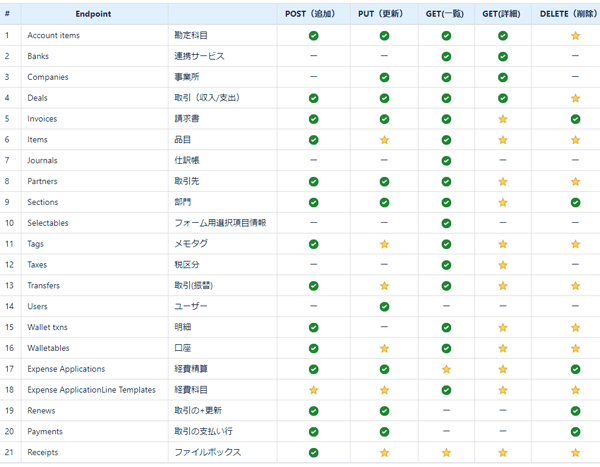This screenshot has width=600, height=467.
Task: Click the green check for Account items POST
Action: (x=313, y=36)
